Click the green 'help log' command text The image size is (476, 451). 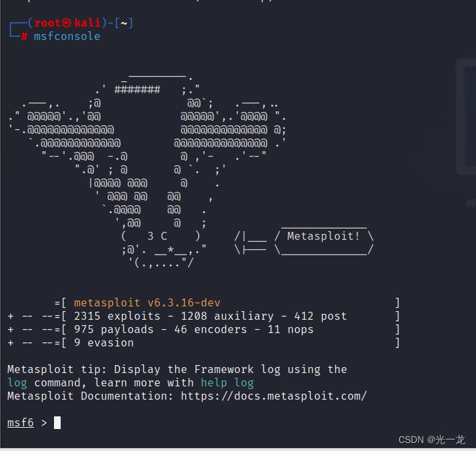point(227,383)
